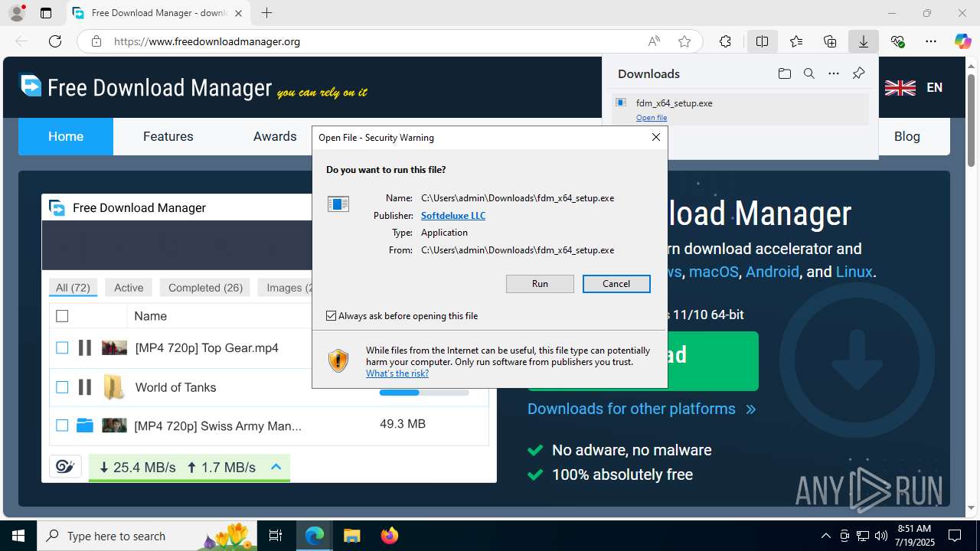
Task: Open downloads folder icon in Downloads panel
Action: point(784,73)
